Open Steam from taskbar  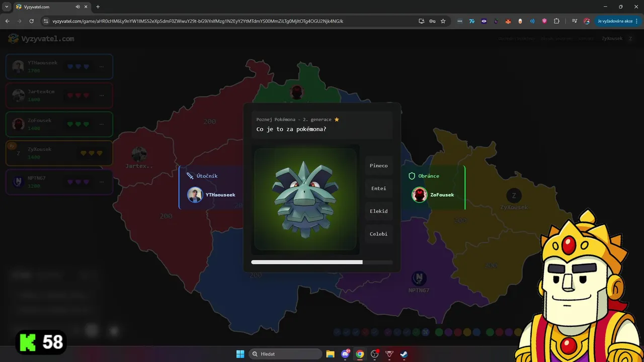coord(404,354)
